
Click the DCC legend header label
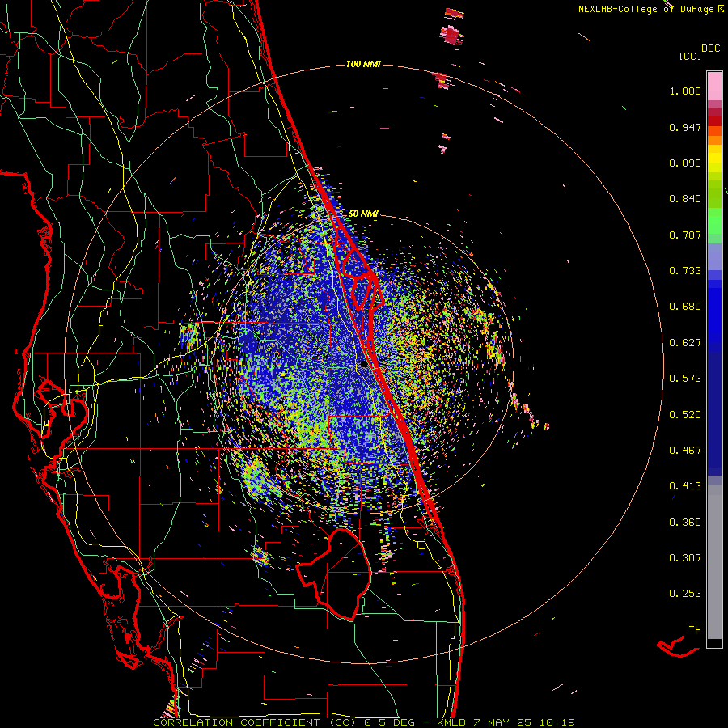click(x=710, y=49)
